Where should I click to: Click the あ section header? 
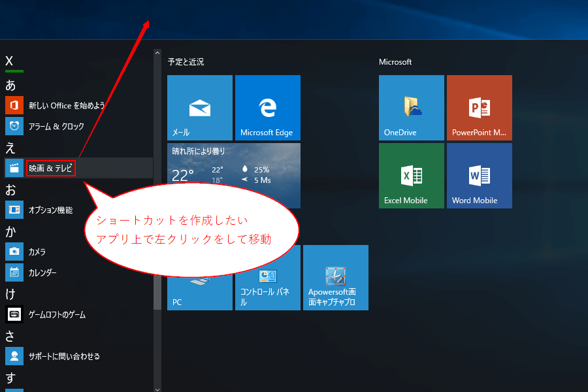click(10, 85)
